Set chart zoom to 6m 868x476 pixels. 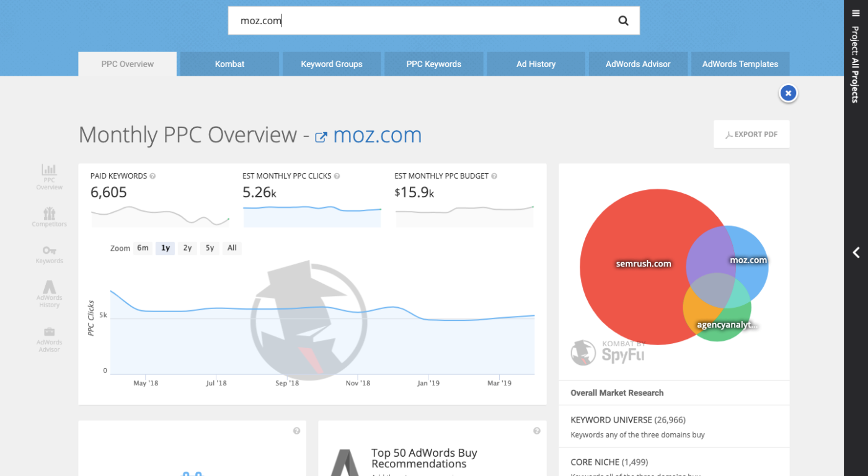tap(143, 248)
